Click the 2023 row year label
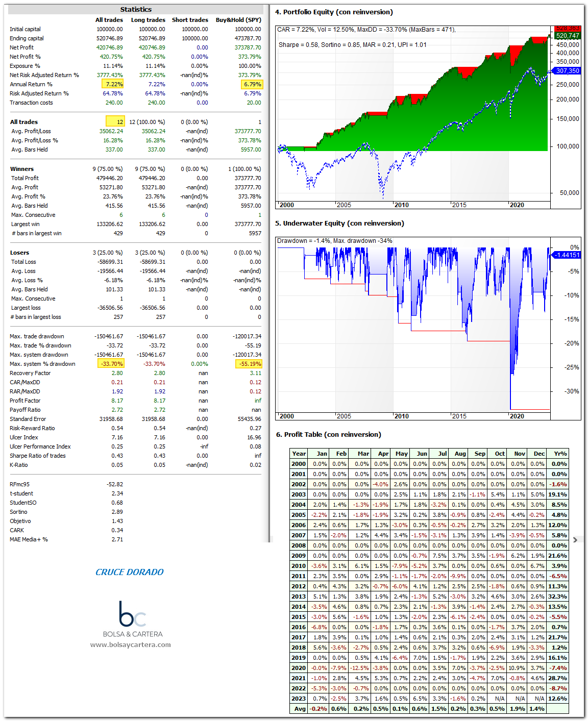This screenshot has height=721, width=588. [299, 699]
